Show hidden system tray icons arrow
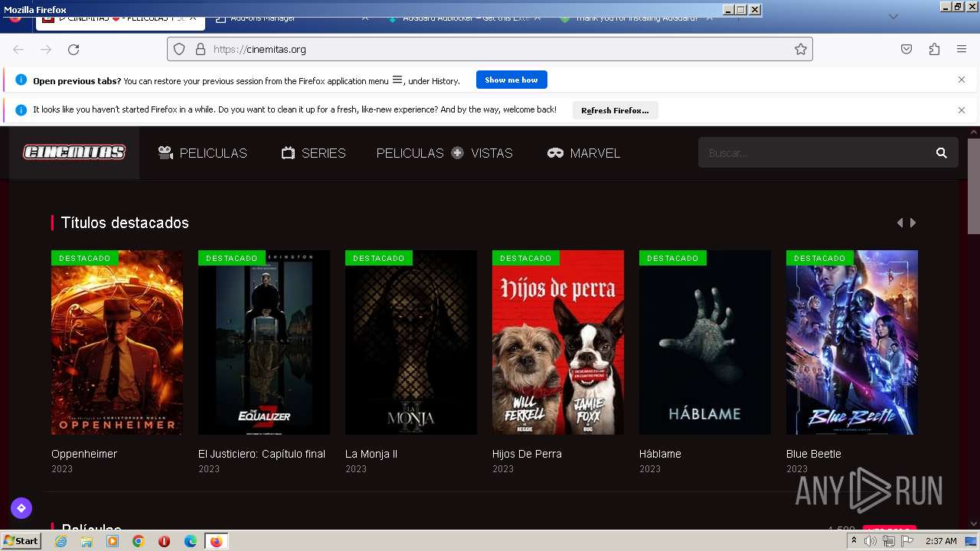Image resolution: width=980 pixels, height=551 pixels. [x=854, y=541]
